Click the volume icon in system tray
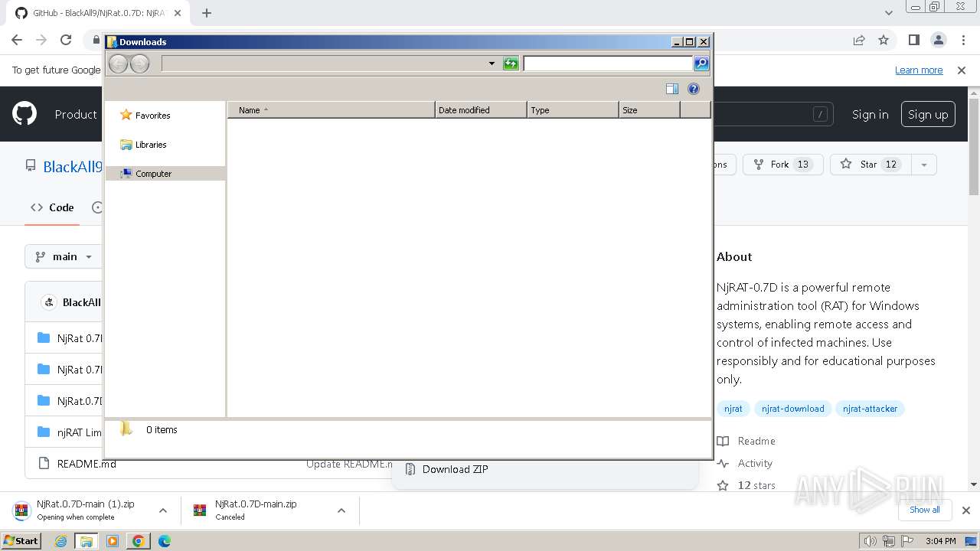Viewport: 980px width, 551px height. coord(870,541)
